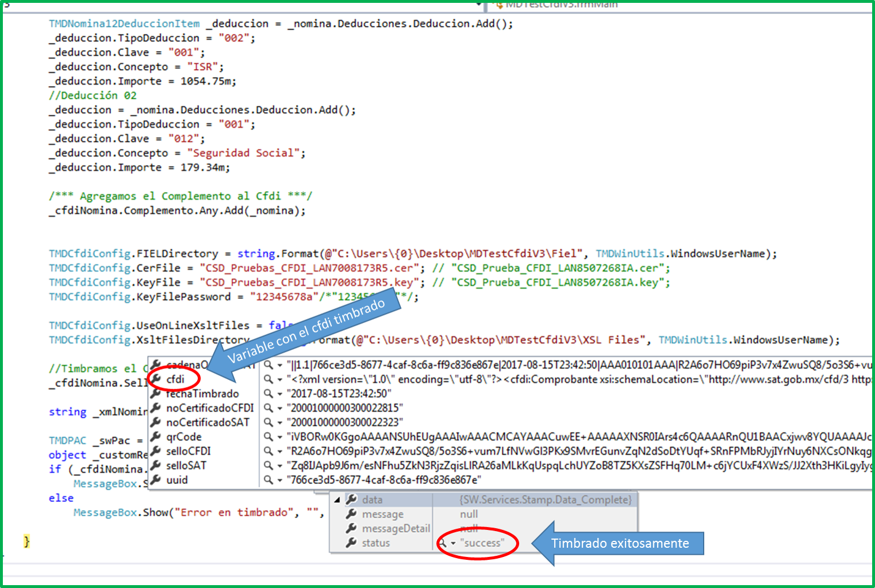Click the "12345678a" password string
The width and height of the screenshot is (875, 588).
click(x=285, y=297)
